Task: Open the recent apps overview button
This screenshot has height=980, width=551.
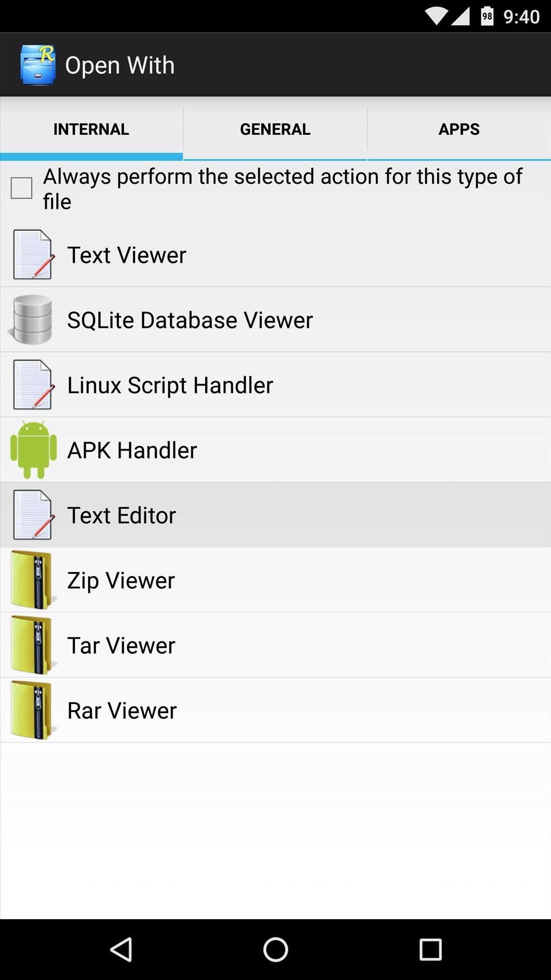Action: pos(430,949)
